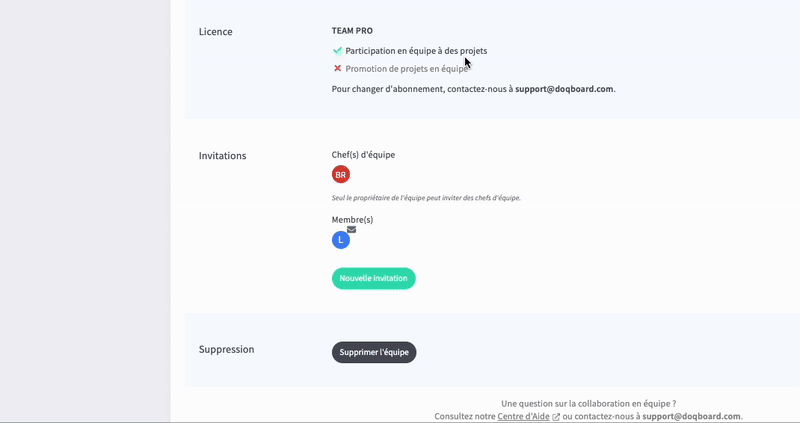Click the envelope icon above member avatar
The width and height of the screenshot is (800, 423).
(351, 229)
